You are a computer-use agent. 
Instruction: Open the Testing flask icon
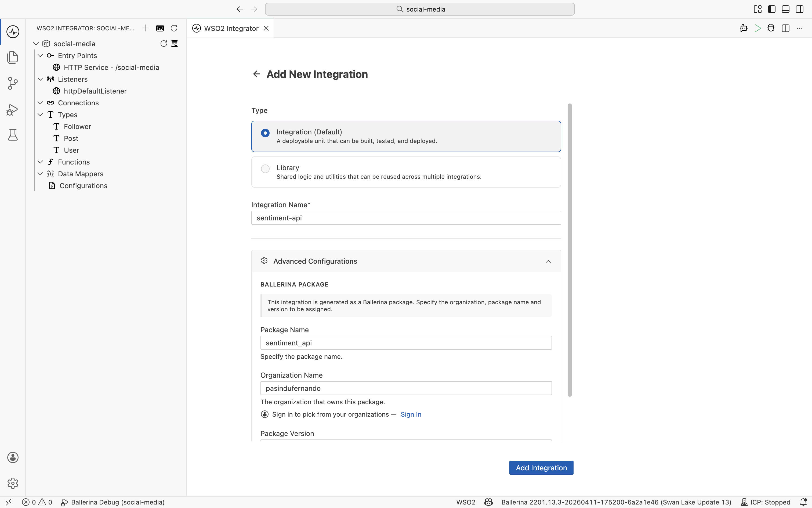click(13, 135)
